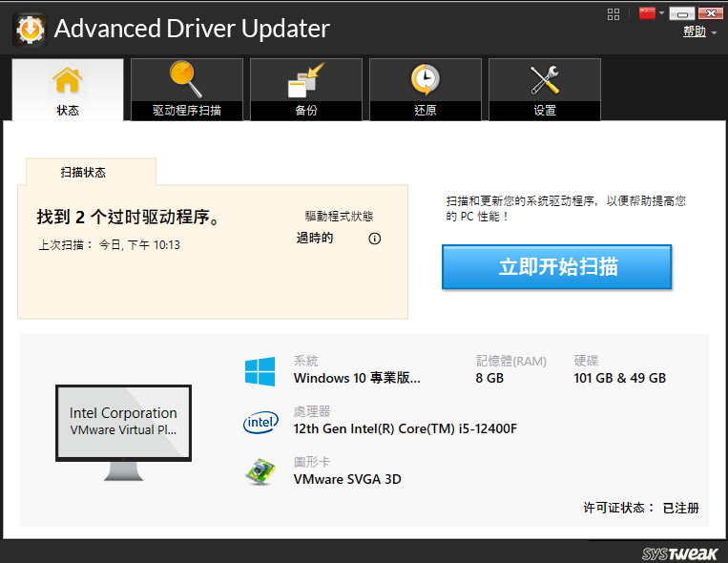
Task: Click the Windows logo system icon
Action: click(260, 371)
